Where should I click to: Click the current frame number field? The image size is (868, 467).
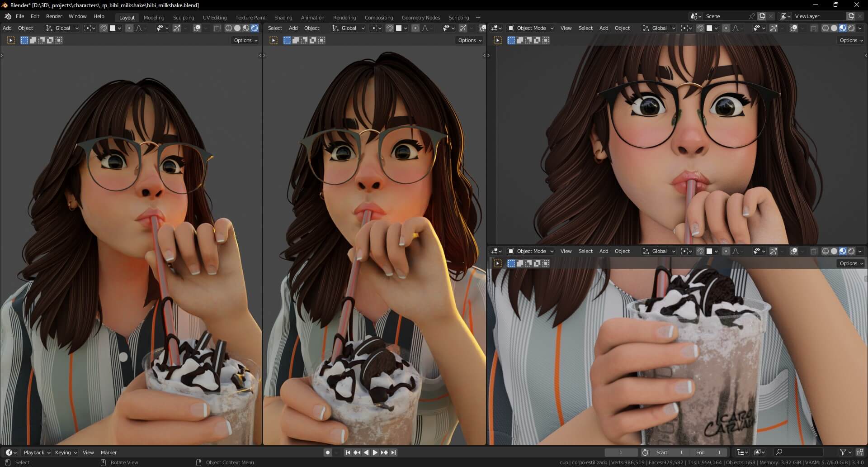(621, 453)
